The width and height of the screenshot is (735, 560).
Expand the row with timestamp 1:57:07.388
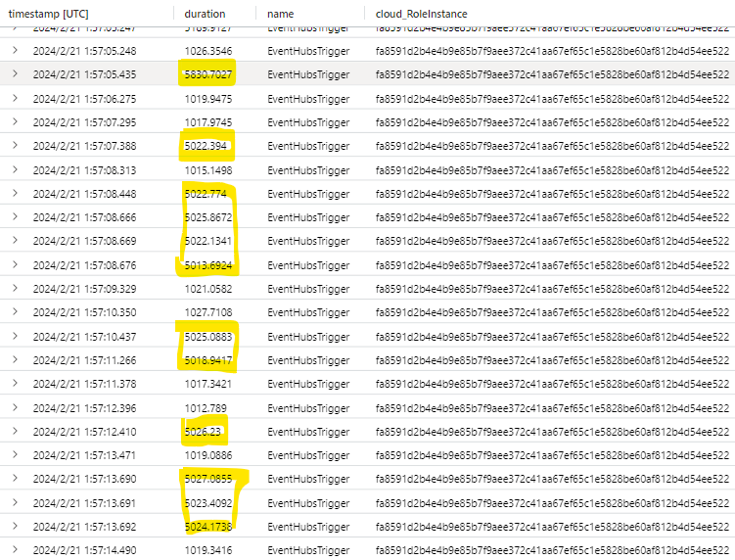click(x=15, y=146)
